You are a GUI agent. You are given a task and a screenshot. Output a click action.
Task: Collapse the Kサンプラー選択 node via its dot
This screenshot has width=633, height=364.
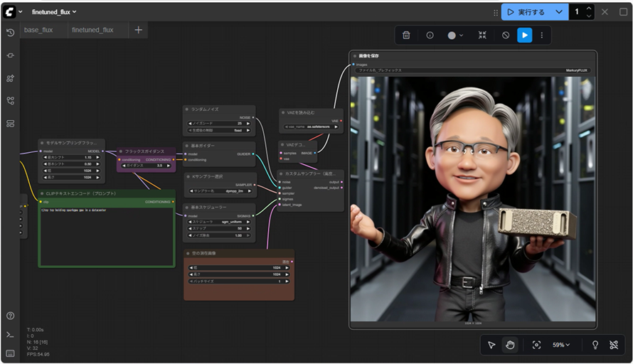(188, 176)
